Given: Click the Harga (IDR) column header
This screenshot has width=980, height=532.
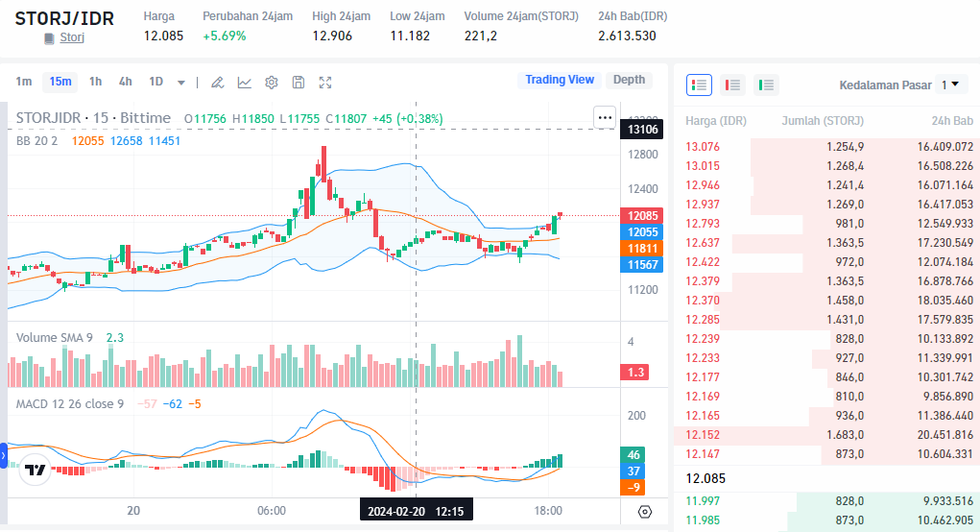Looking at the screenshot, I should [716, 121].
